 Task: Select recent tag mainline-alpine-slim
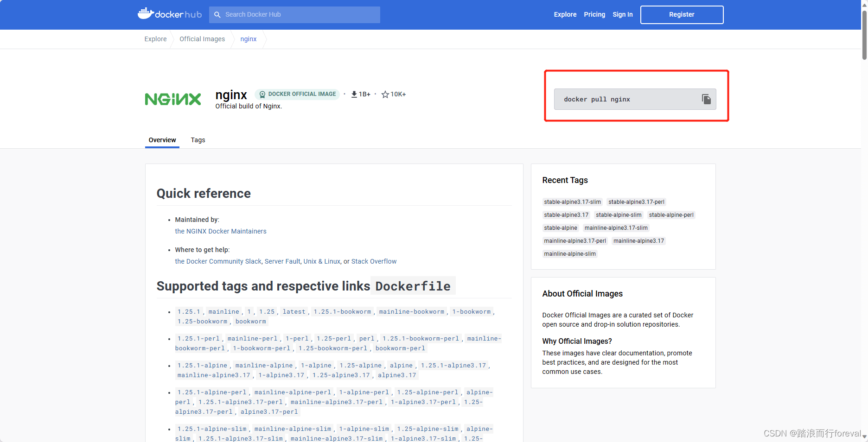coord(570,254)
